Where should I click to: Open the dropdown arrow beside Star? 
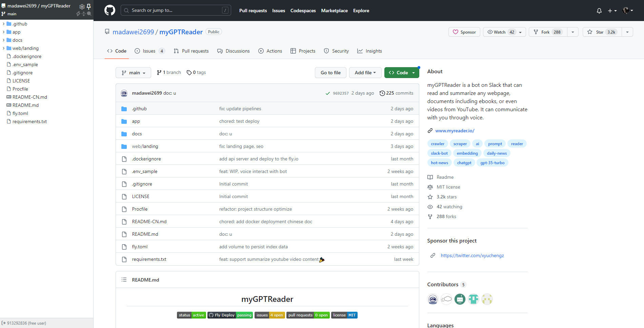tap(627, 32)
